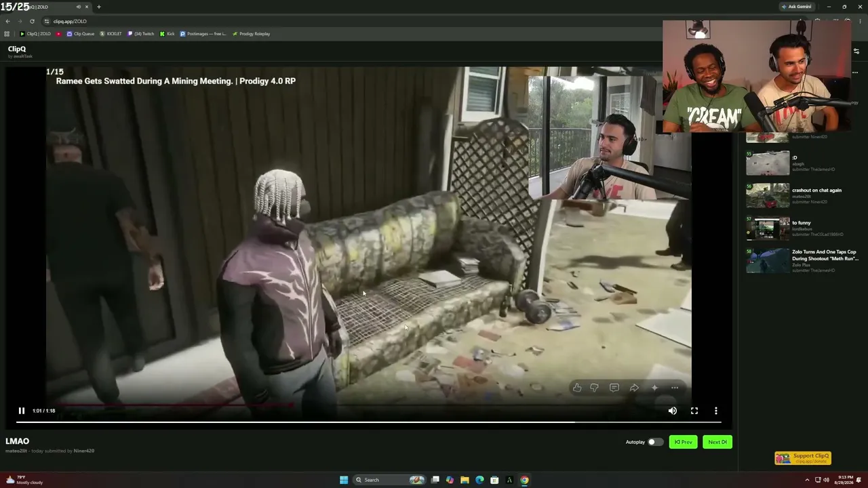Image resolution: width=868 pixels, height=488 pixels.
Task: Open the video player more-options menu
Action: (716, 411)
